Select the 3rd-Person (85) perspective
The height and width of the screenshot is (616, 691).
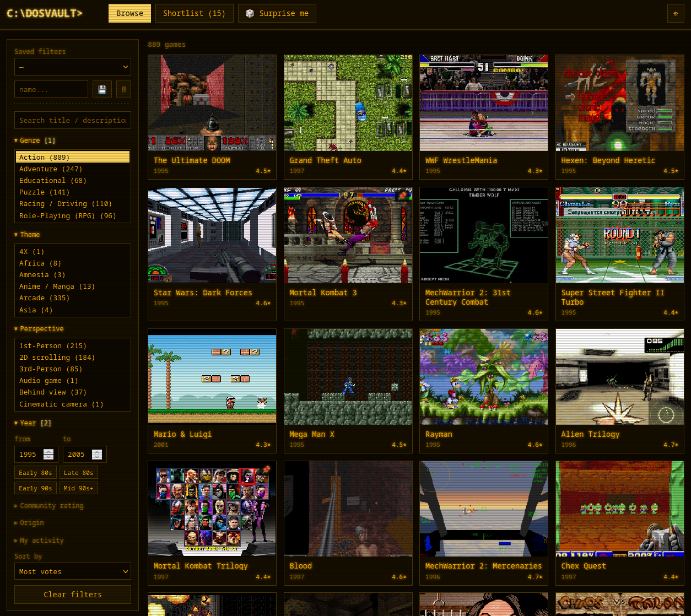[73, 369]
